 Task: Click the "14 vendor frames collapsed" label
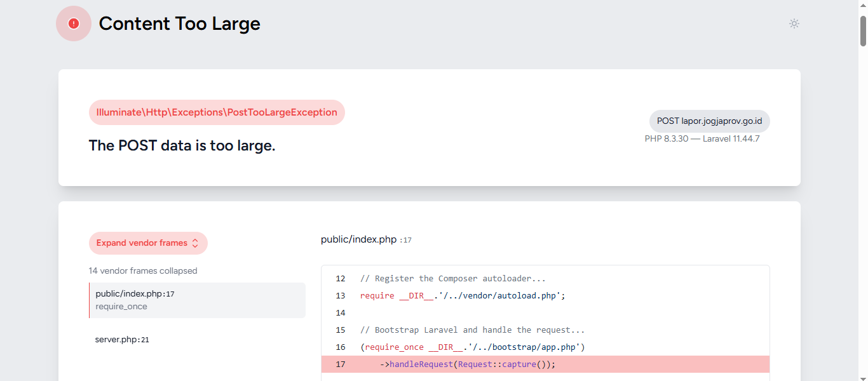click(x=143, y=271)
